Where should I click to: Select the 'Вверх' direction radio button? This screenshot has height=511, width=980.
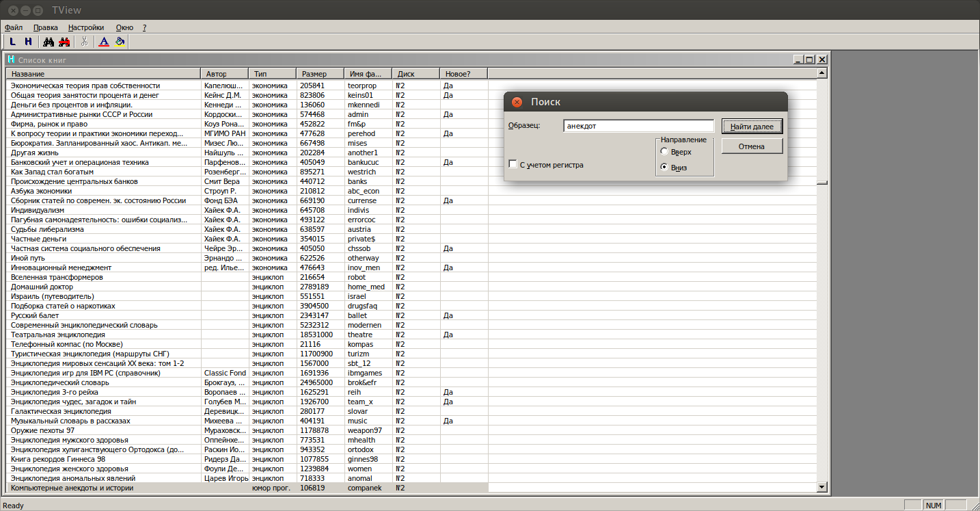tap(664, 152)
